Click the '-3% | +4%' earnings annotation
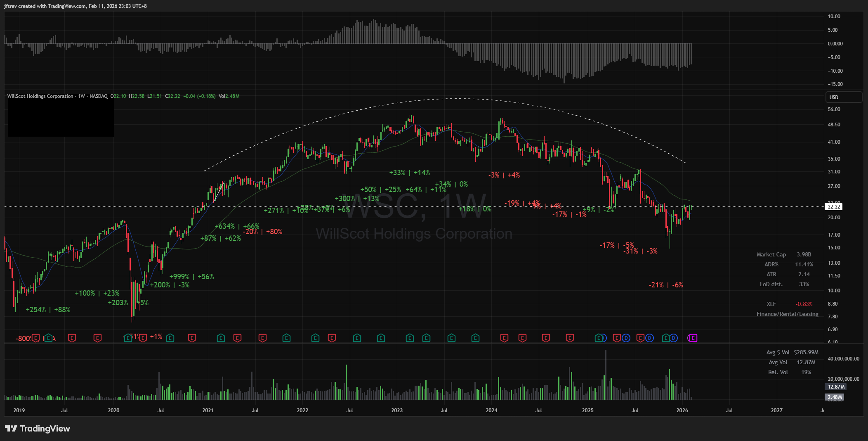This screenshot has width=868, height=441. click(x=504, y=175)
